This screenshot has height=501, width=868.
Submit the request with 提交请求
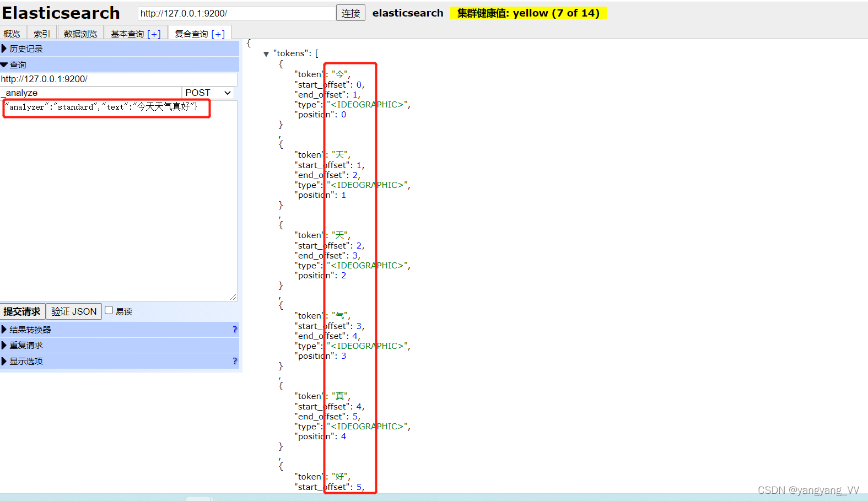pyautogui.click(x=22, y=311)
